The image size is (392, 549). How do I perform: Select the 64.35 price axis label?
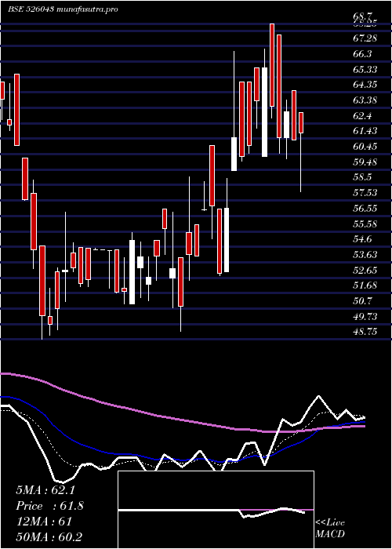[x=365, y=85]
